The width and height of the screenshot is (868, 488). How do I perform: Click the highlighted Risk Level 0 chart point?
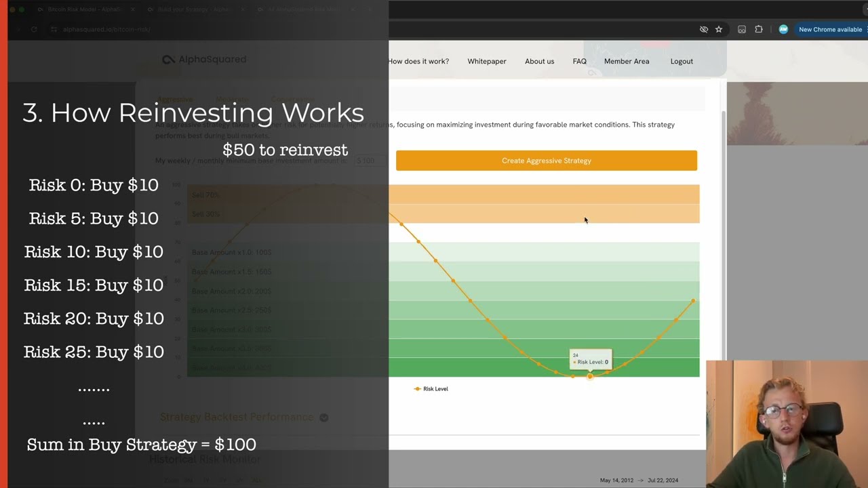[590, 376]
